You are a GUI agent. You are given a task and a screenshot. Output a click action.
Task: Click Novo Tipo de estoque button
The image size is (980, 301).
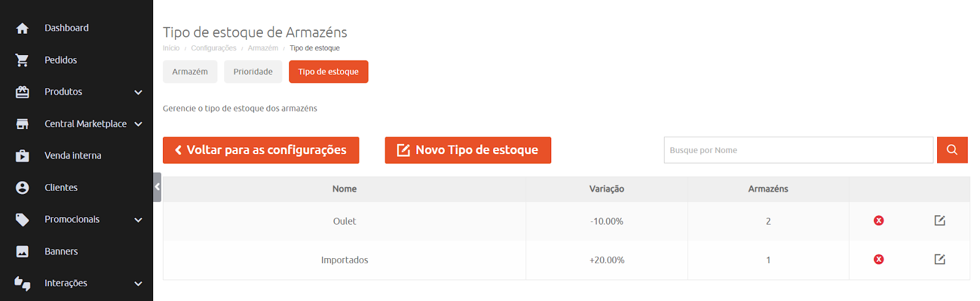pyautogui.click(x=468, y=150)
